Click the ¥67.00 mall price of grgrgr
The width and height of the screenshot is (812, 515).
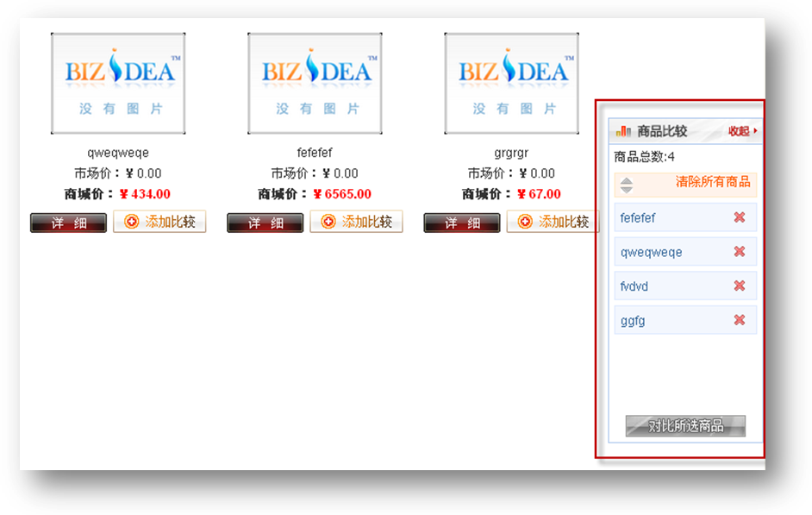(539, 194)
